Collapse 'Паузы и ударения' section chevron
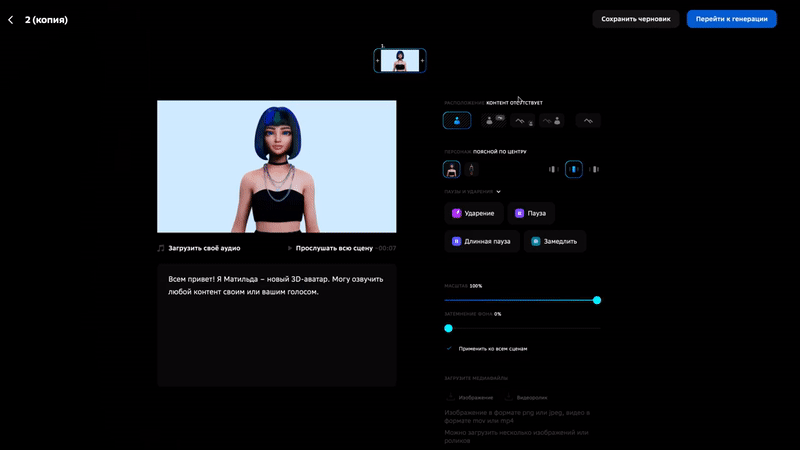Screen dimensions: 800x450 pyautogui.click(x=498, y=192)
